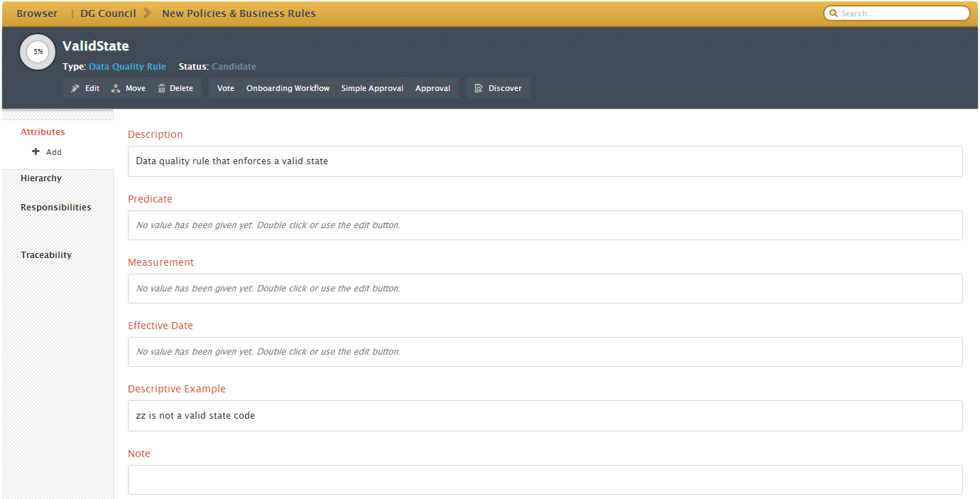Click the empty Note field
The width and height of the screenshot is (980, 499).
[545, 480]
